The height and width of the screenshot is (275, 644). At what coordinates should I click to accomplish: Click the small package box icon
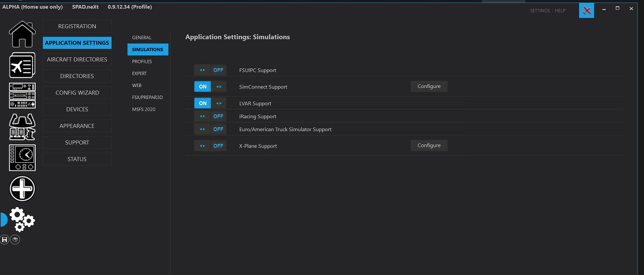[x=15, y=240]
